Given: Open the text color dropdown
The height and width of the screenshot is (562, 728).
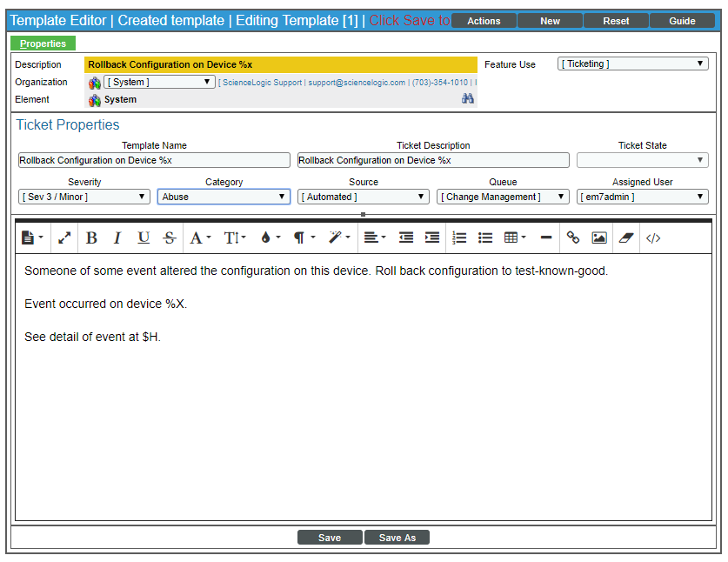Looking at the screenshot, I should [270, 238].
